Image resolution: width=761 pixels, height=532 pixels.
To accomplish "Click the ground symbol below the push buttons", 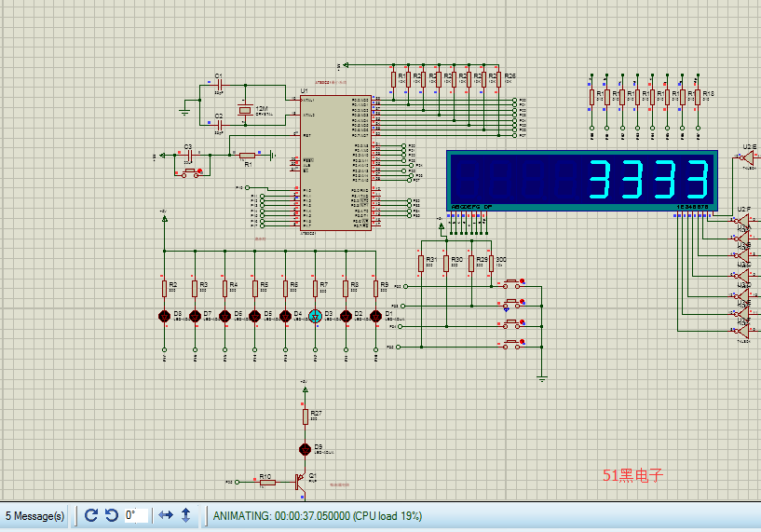I will [542, 378].
